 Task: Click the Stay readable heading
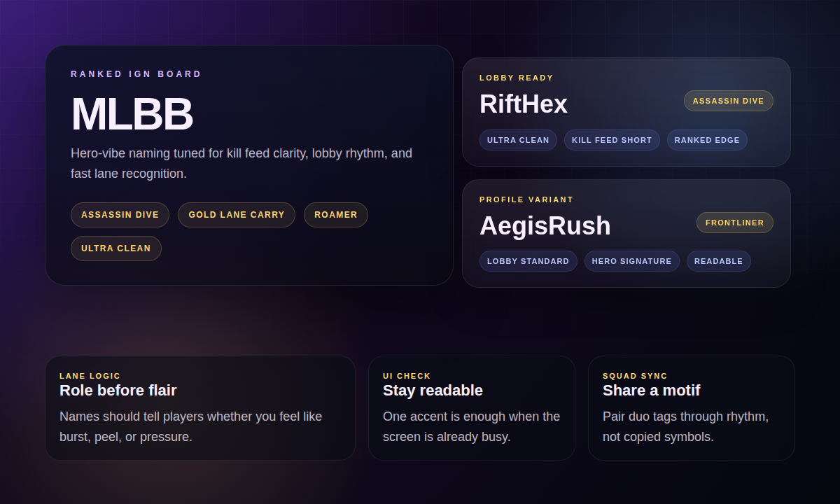[433, 391]
